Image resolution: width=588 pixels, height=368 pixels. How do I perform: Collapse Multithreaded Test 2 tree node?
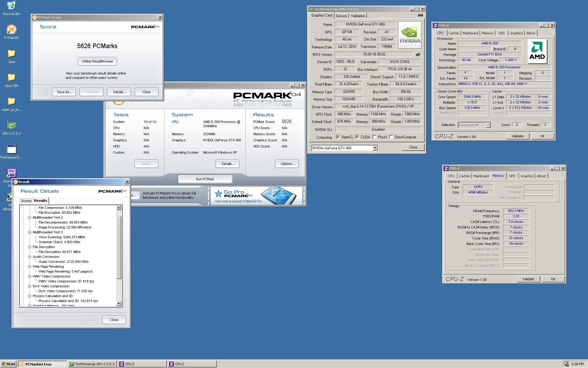pos(30,217)
